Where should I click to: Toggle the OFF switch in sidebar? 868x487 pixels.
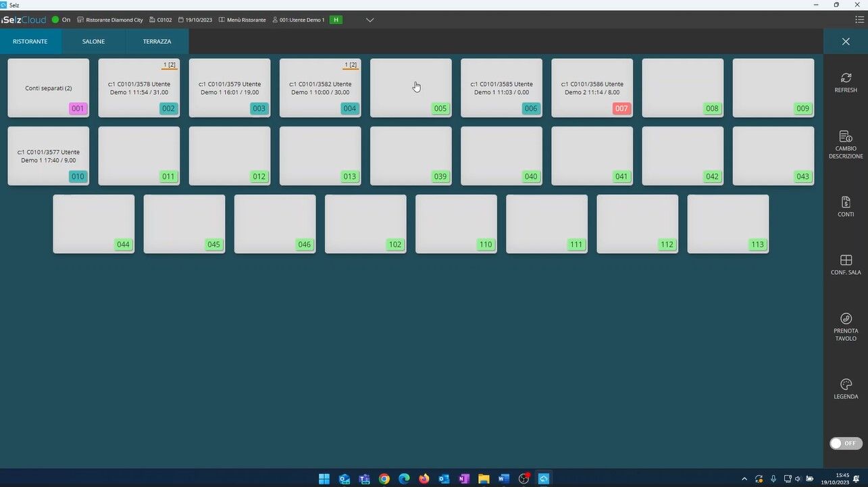coord(844,444)
